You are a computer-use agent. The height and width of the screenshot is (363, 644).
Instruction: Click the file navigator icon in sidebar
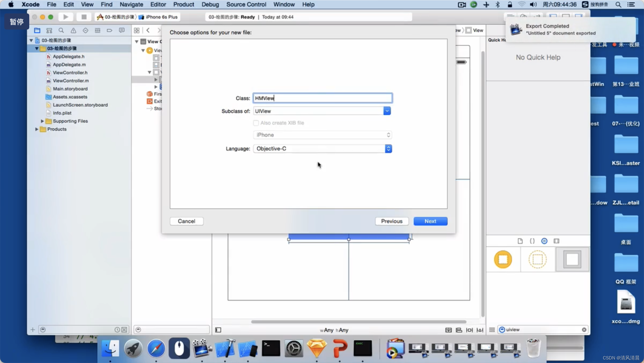(37, 30)
